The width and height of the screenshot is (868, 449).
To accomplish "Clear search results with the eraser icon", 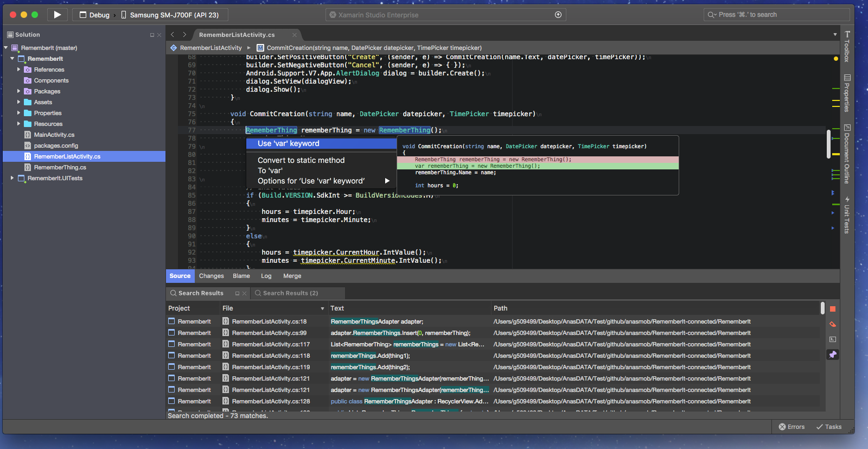I will 833,324.
